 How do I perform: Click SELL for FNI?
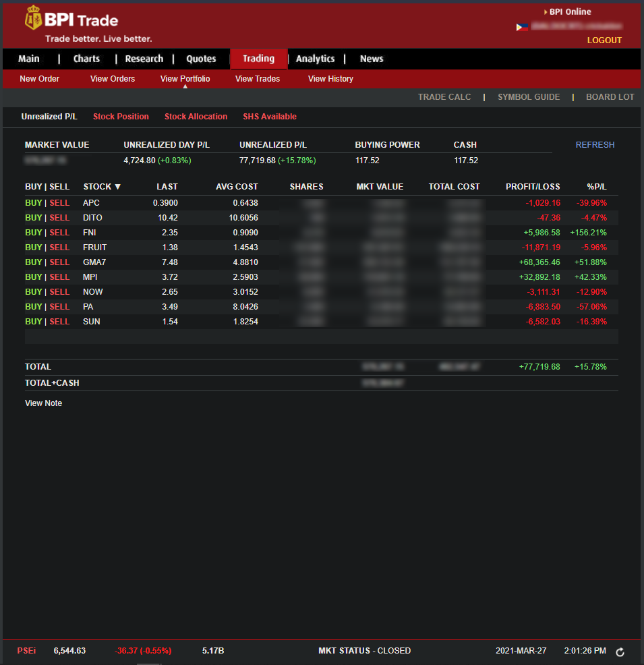tap(59, 233)
